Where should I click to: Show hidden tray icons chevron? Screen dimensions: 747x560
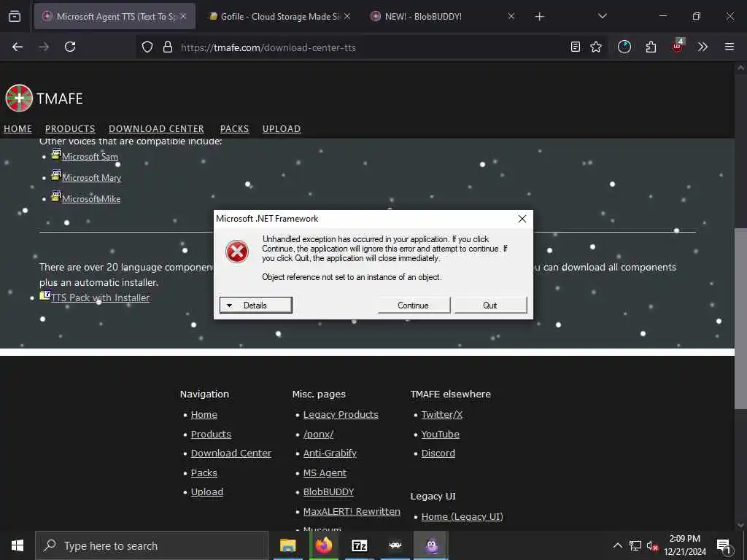point(617,545)
